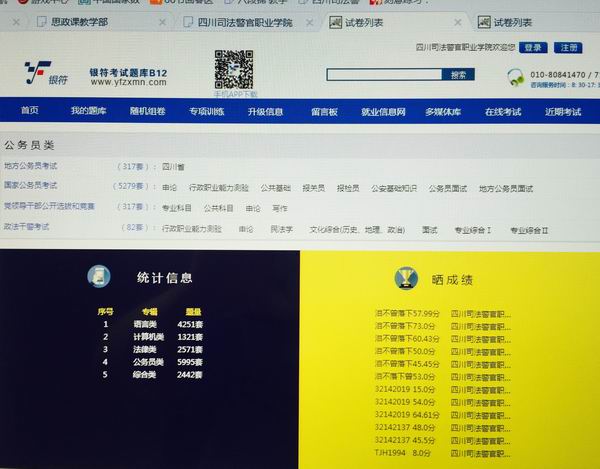This screenshot has height=469, width=600.
Task: Select the 专业综合Ⅱ subject link
Action: 529,230
